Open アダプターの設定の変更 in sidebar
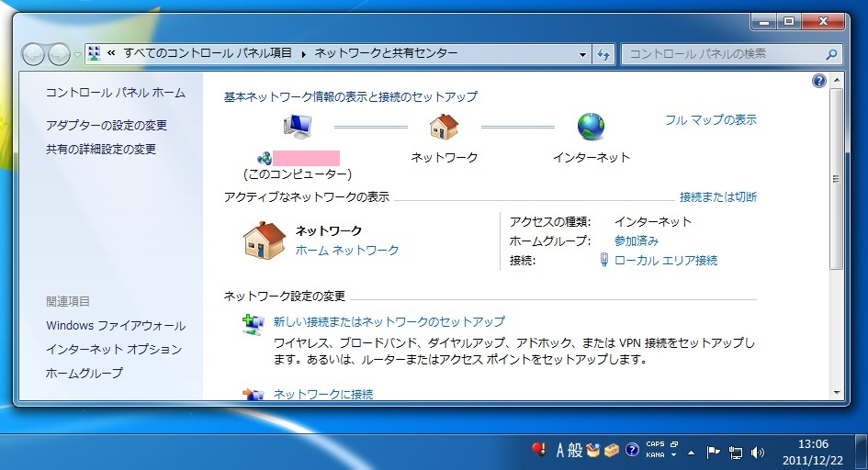The image size is (868, 470). [x=107, y=125]
